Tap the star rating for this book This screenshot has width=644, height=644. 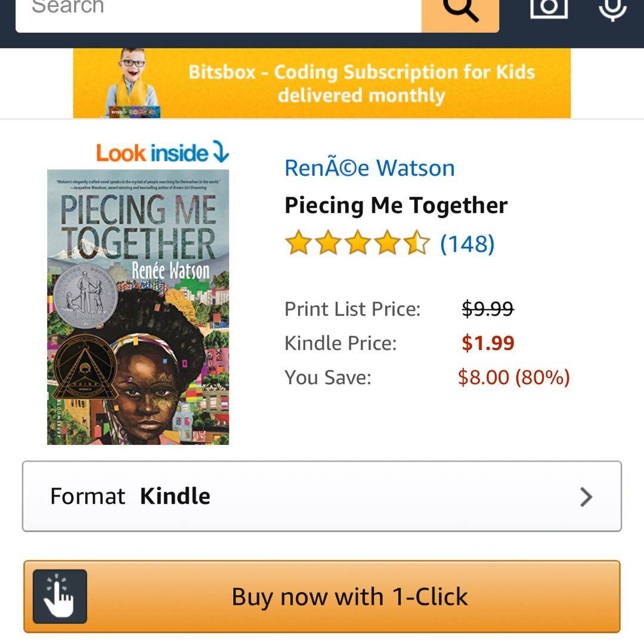(x=357, y=244)
